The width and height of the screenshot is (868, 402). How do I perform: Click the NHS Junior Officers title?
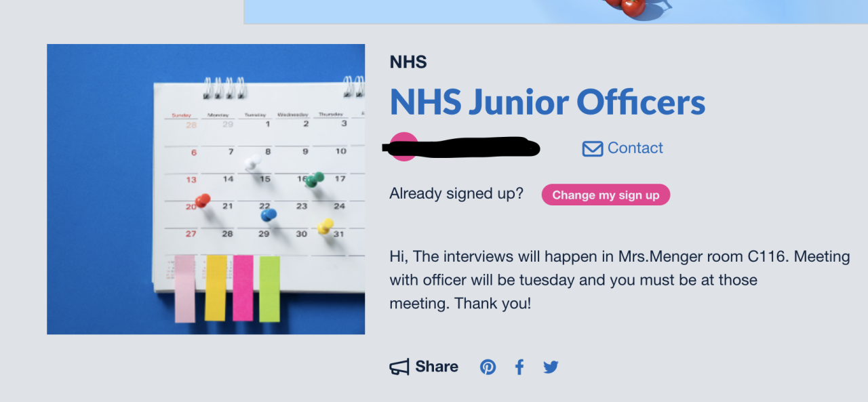click(x=547, y=102)
